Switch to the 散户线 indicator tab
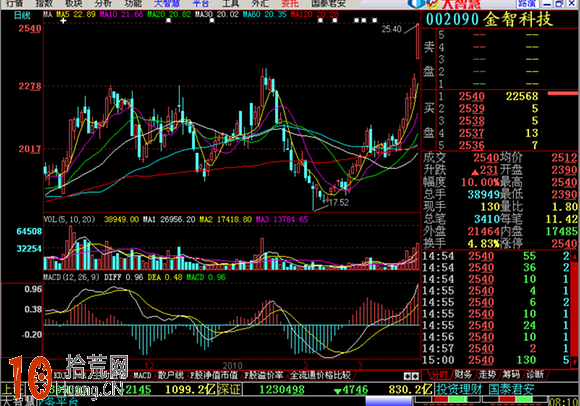 point(171,375)
